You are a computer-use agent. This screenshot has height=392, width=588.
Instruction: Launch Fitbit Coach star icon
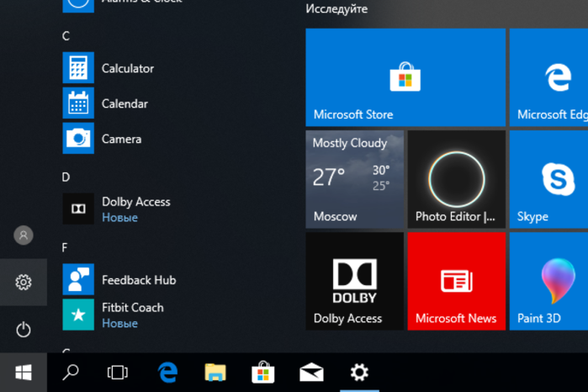[x=78, y=315]
